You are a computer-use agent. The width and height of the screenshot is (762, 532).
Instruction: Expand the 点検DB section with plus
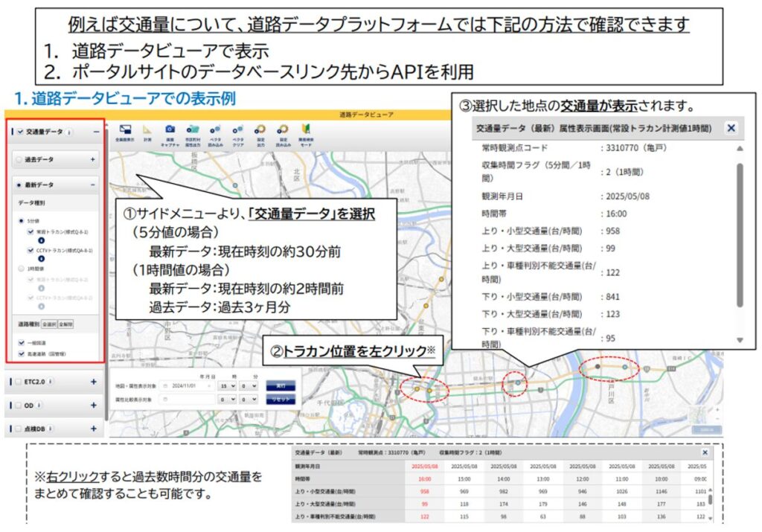point(93,429)
